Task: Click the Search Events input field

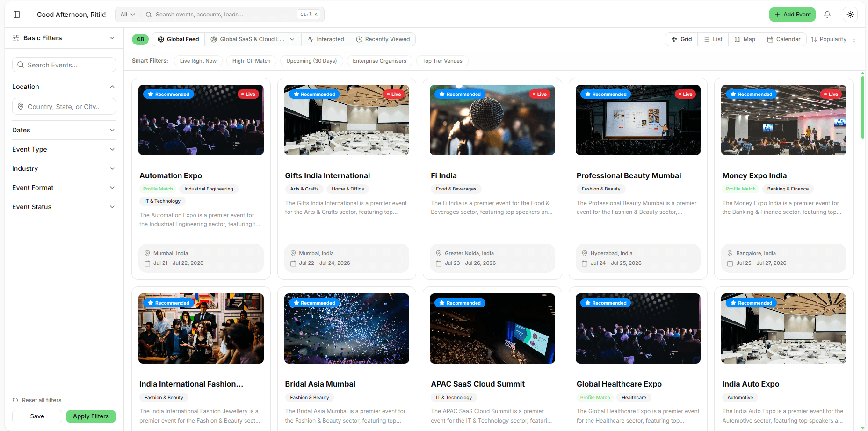Action: pos(64,65)
